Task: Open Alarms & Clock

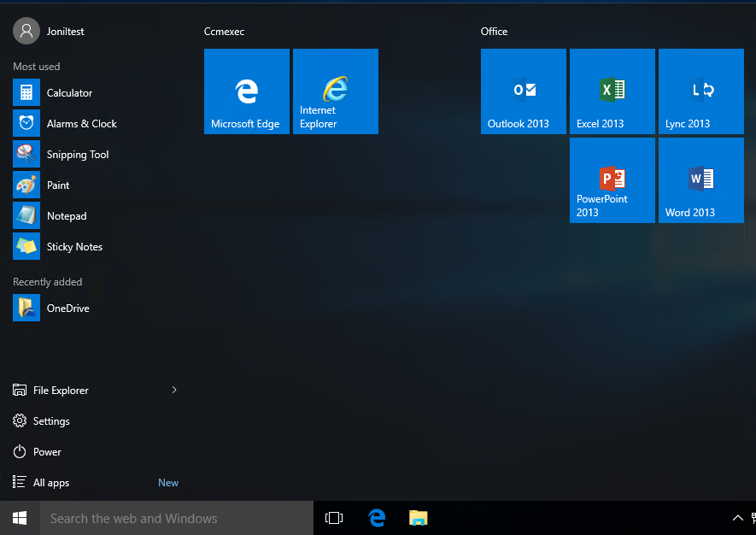Action: tap(83, 123)
